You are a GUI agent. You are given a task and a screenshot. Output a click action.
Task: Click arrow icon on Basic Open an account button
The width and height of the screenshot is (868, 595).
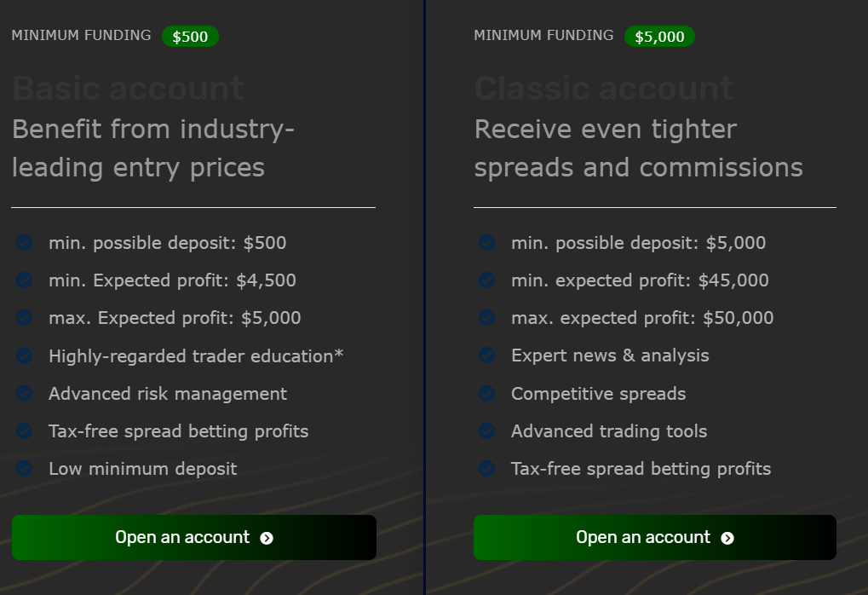pyautogui.click(x=267, y=538)
